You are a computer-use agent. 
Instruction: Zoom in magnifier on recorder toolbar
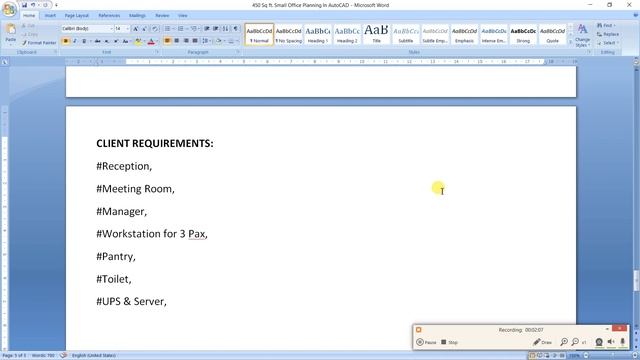point(564,342)
